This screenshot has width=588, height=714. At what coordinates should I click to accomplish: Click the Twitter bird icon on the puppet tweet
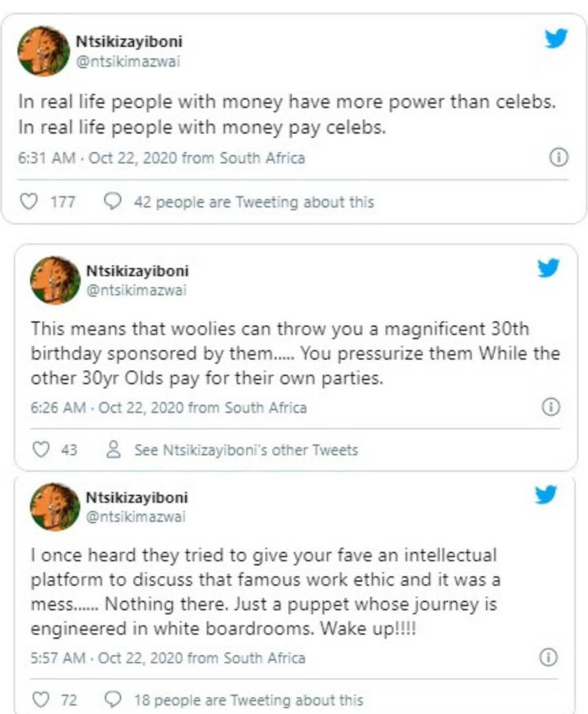pos(546,494)
